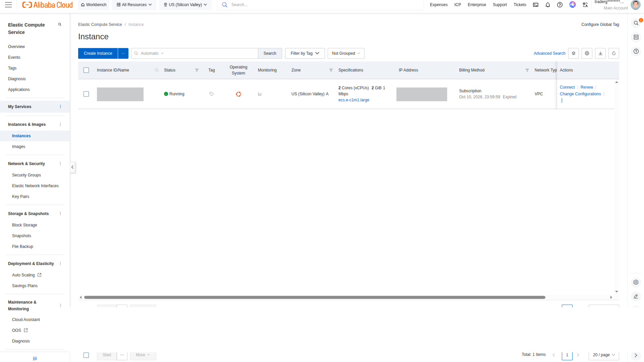Filter the Status column
Image resolution: width=644 pixels, height=362 pixels.
197,70
